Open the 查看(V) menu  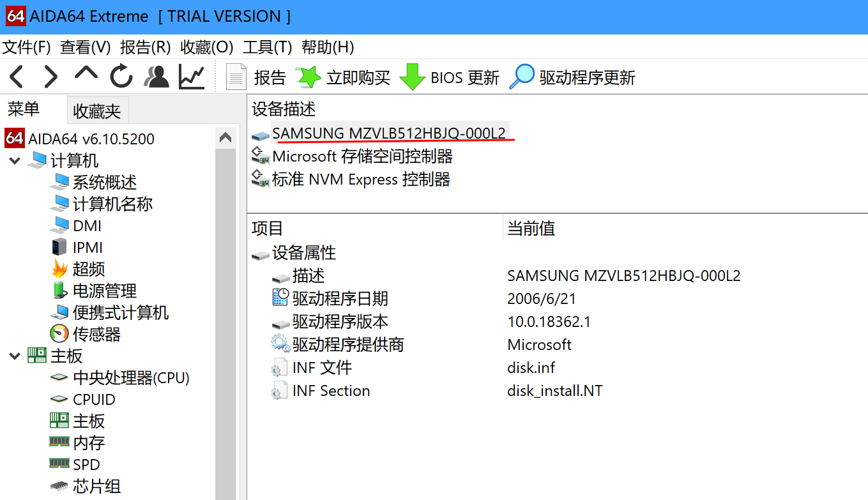84,47
